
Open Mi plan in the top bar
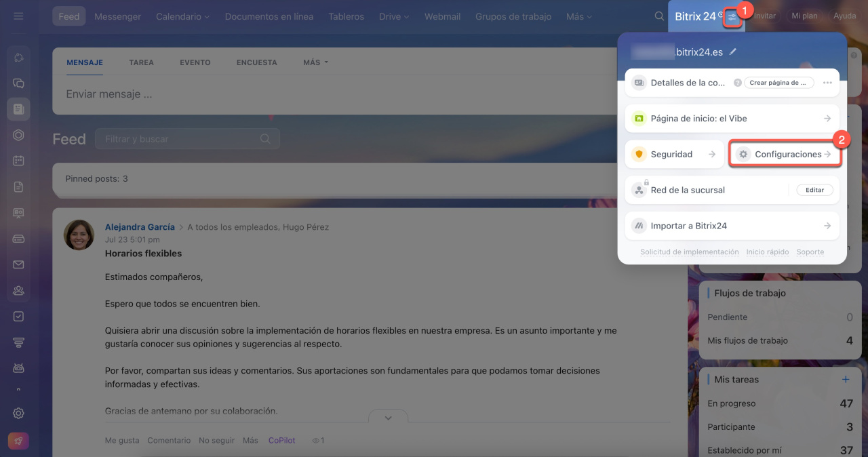(x=804, y=16)
